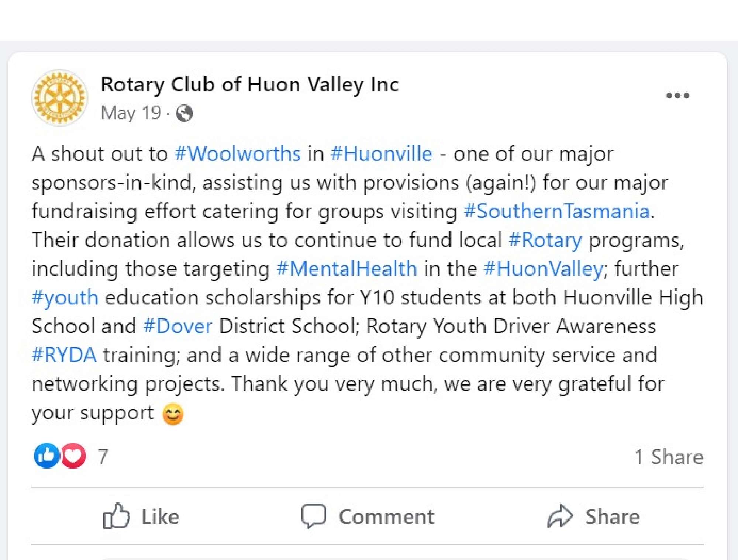This screenshot has height=560, width=738.
Task: Click the public globe privacy icon
Action: coord(184,113)
